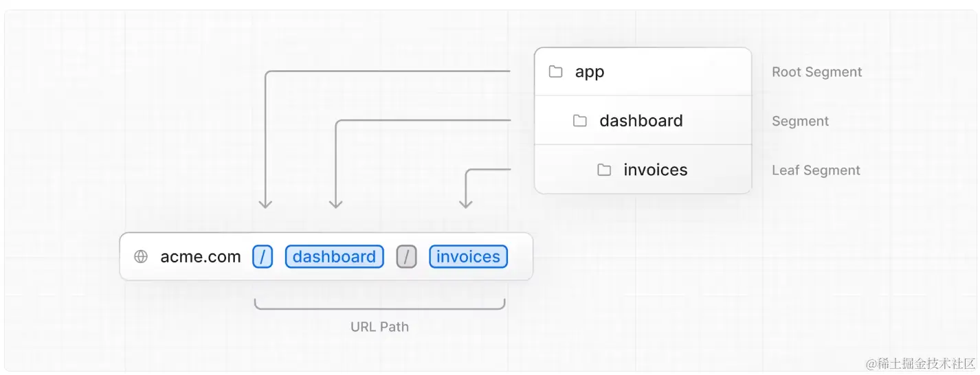This screenshot has height=375, width=980.
Task: Click the URL Path caption
Action: click(379, 327)
